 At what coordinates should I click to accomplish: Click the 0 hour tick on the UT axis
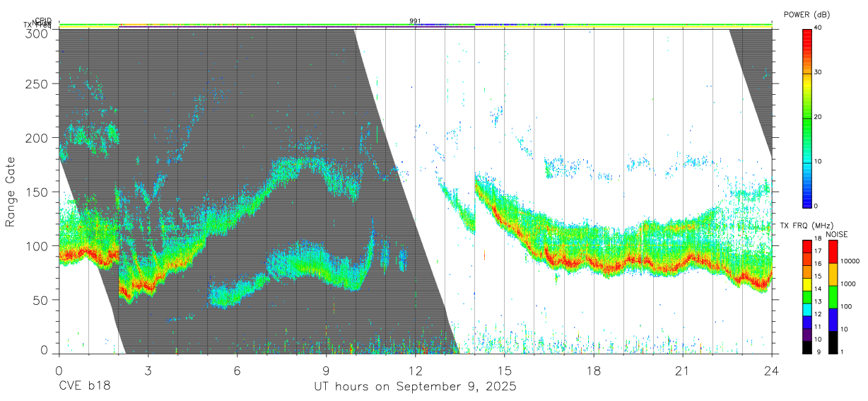click(59, 370)
